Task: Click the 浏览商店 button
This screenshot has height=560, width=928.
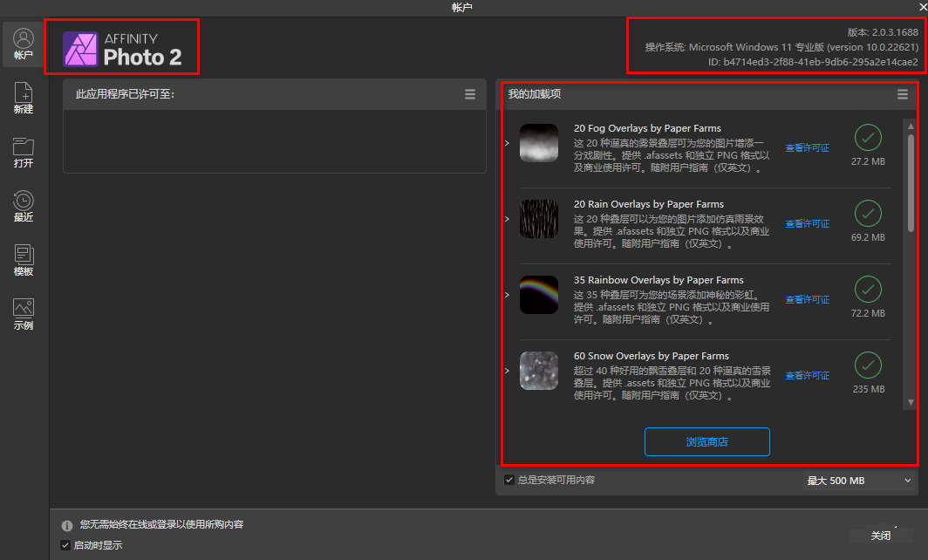Action: point(707,441)
